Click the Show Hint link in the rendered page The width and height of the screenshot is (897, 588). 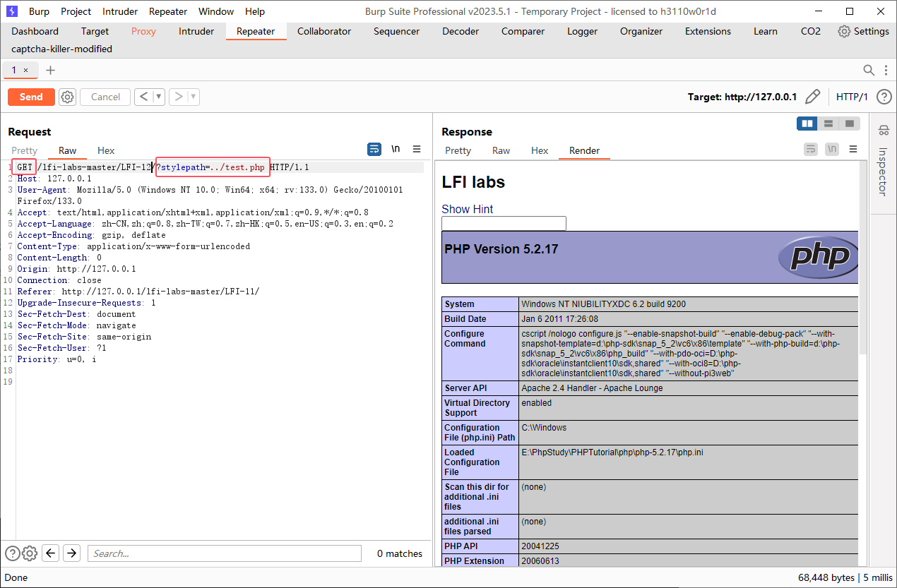467,209
